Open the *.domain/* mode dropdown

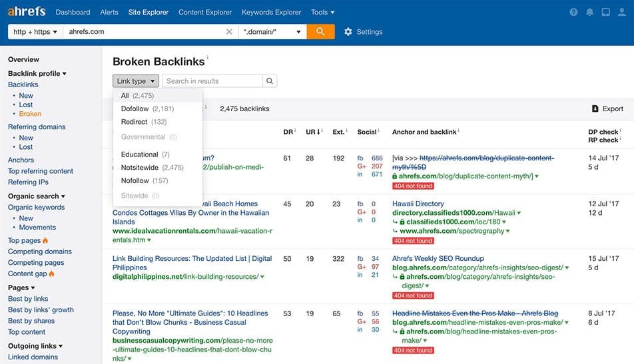click(x=272, y=31)
